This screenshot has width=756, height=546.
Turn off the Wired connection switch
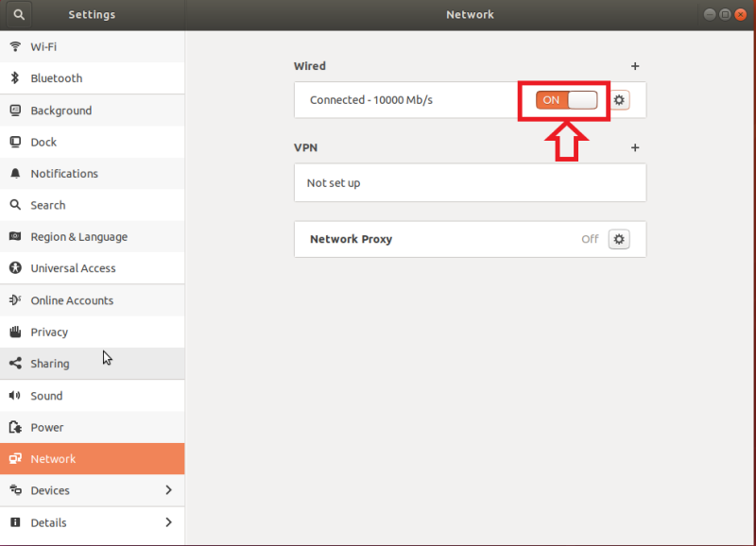click(567, 100)
